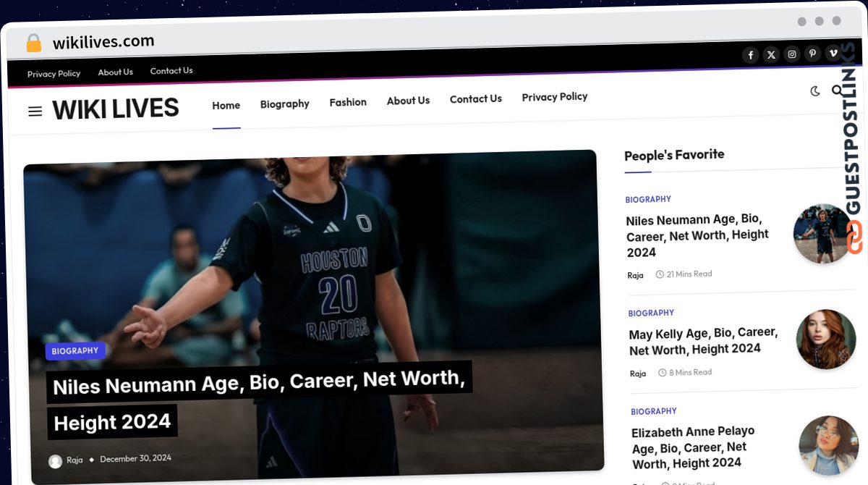This screenshot has height=485, width=868.
Task: Toggle dark mode with the moon icon
Action: point(815,91)
